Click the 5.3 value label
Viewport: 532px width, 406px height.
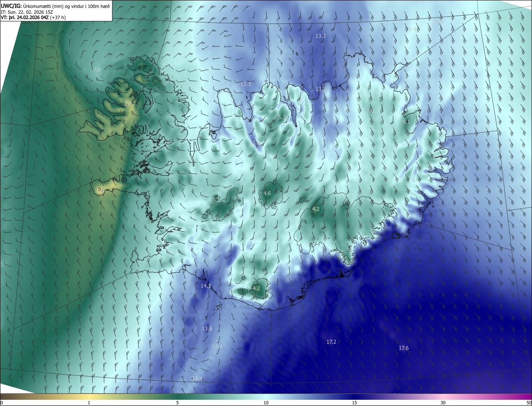coord(282,117)
